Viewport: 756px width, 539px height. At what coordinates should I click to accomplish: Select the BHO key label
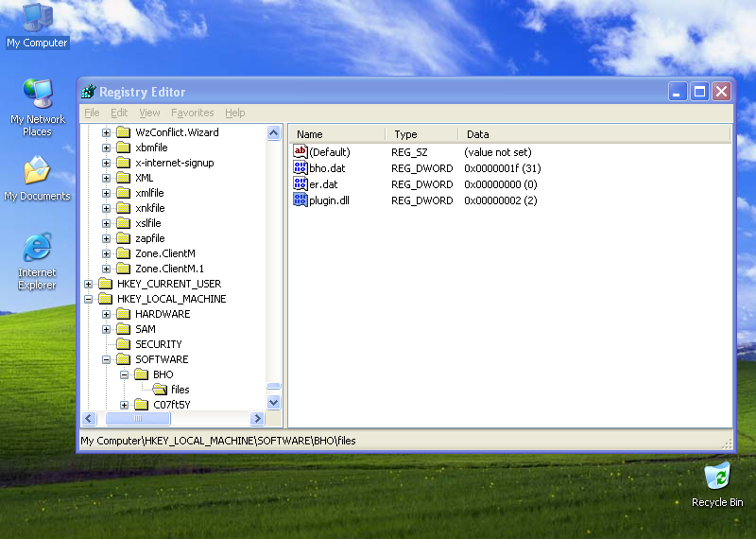163,374
